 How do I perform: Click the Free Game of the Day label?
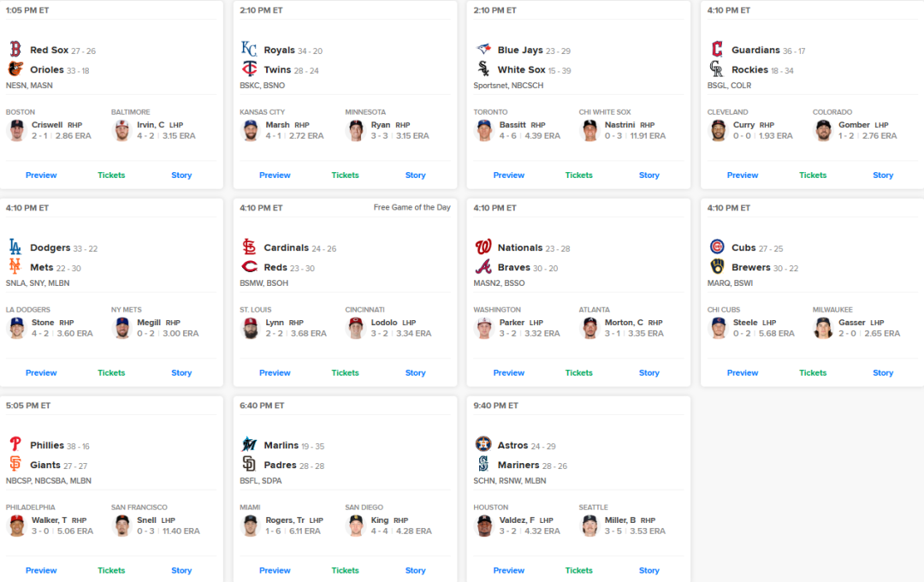click(x=412, y=208)
